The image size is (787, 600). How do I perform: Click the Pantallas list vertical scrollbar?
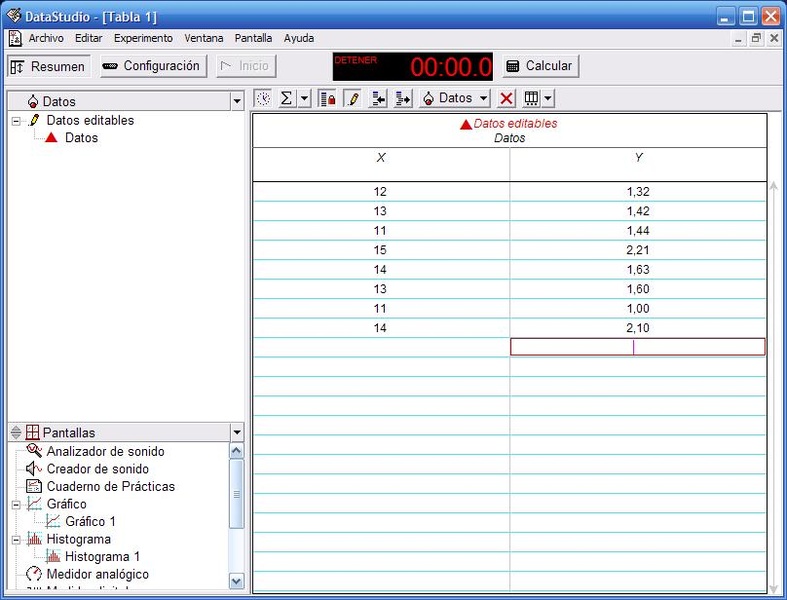point(236,510)
